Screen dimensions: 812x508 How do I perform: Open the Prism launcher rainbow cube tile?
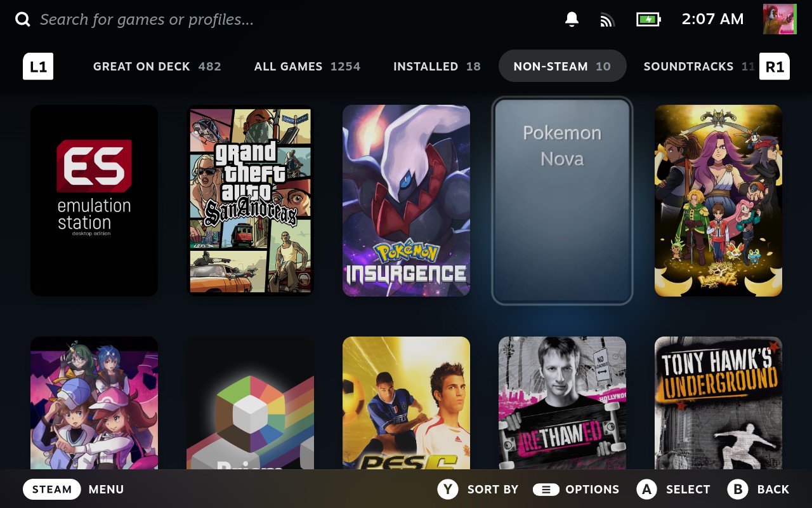coord(250,403)
